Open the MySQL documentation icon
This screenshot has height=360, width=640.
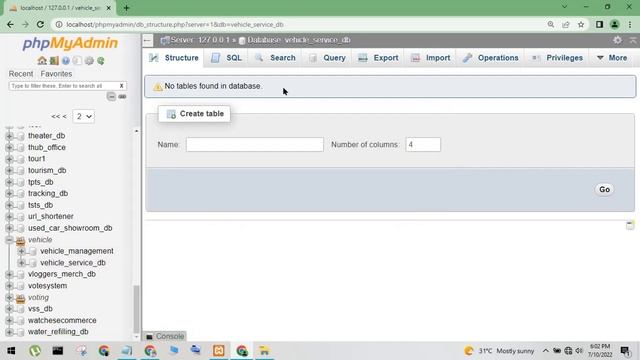pyautogui.click(x=77, y=61)
